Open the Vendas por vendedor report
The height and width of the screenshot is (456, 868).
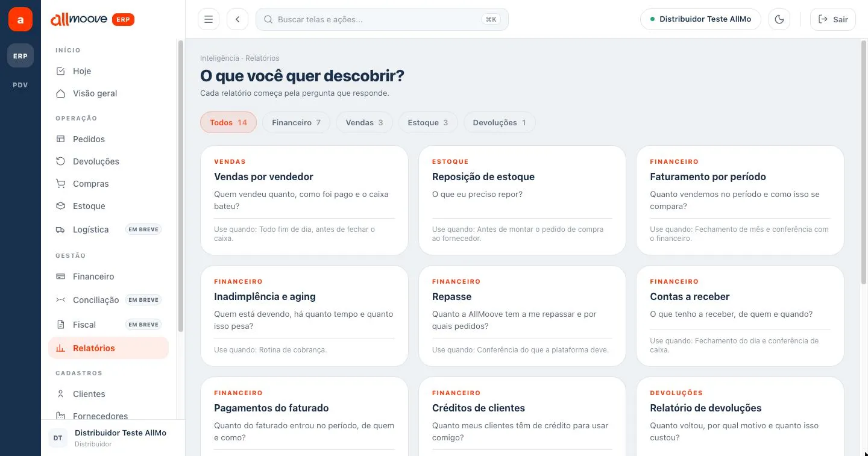pyautogui.click(x=304, y=200)
